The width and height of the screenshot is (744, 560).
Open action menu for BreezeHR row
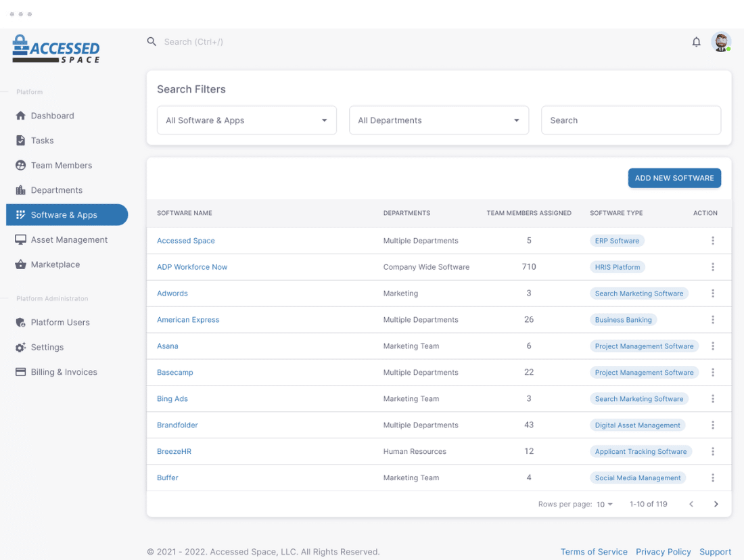[712, 451]
